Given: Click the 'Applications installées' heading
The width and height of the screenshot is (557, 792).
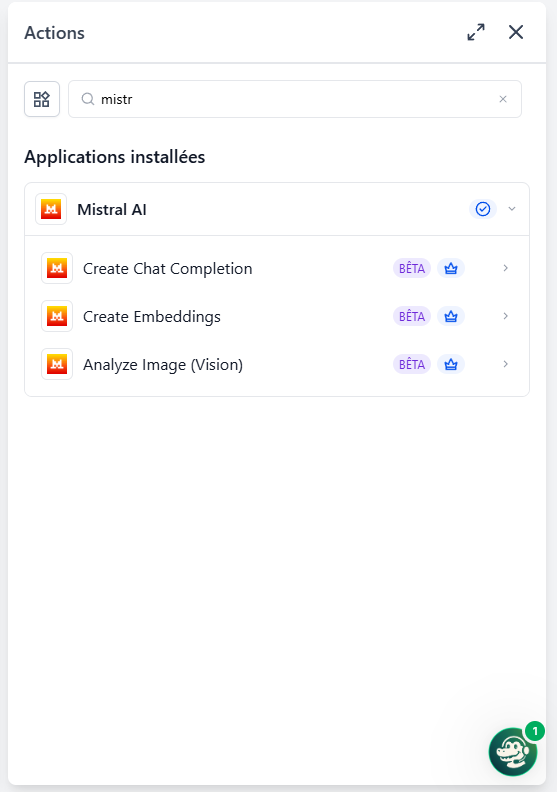Looking at the screenshot, I should tap(115, 157).
